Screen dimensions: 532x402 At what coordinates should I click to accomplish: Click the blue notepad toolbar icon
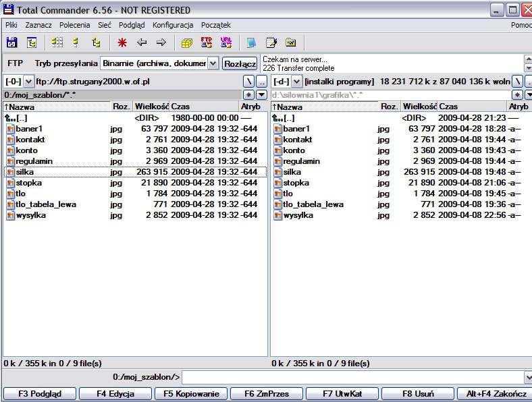(251, 42)
